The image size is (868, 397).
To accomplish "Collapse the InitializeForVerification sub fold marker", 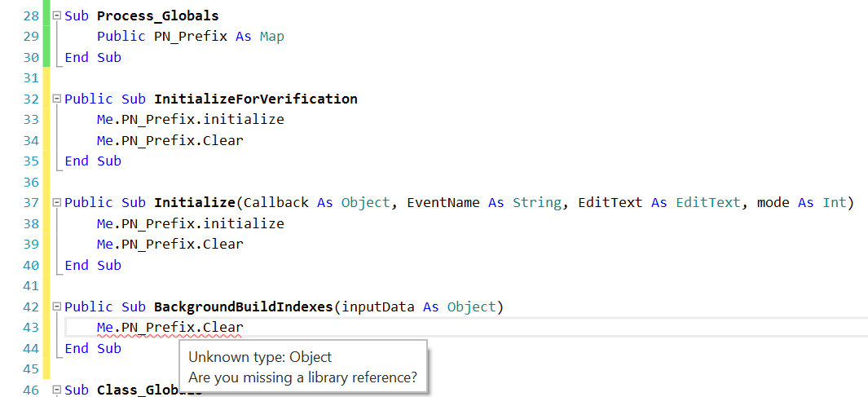I will point(56,99).
